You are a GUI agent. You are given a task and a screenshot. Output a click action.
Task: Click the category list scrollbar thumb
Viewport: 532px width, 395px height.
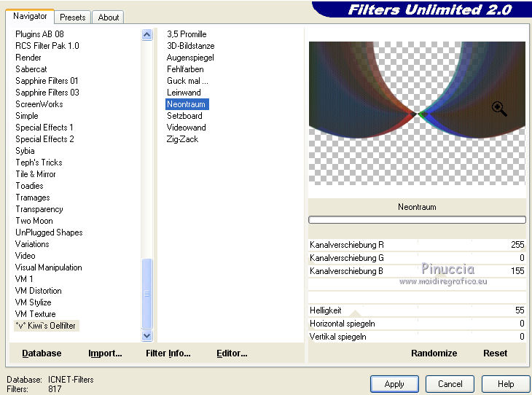pyautogui.click(x=147, y=294)
